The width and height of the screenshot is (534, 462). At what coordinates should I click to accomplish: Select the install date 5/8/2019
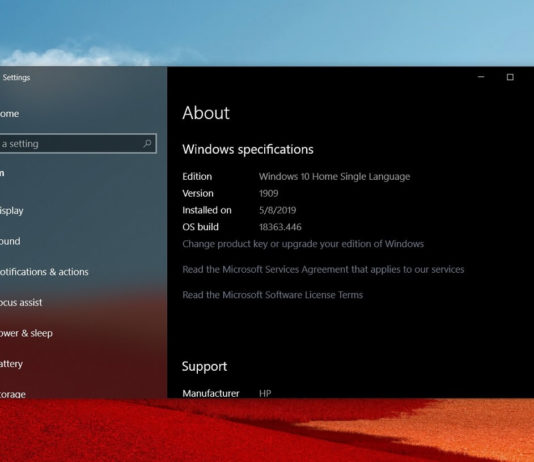pos(278,210)
